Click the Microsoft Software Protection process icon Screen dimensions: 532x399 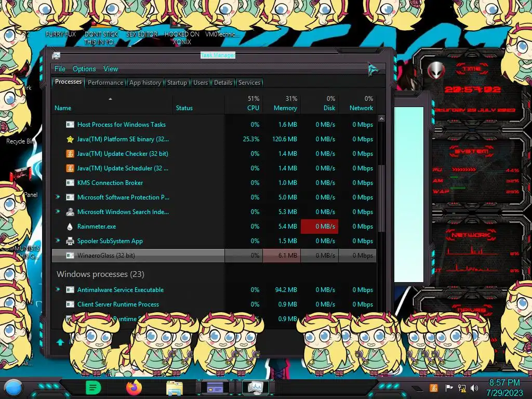tap(70, 197)
